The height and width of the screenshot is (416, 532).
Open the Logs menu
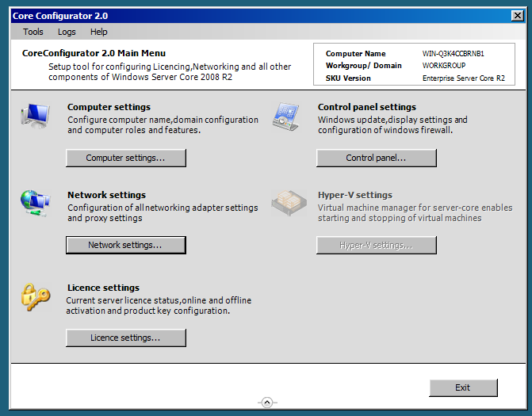[x=67, y=32]
